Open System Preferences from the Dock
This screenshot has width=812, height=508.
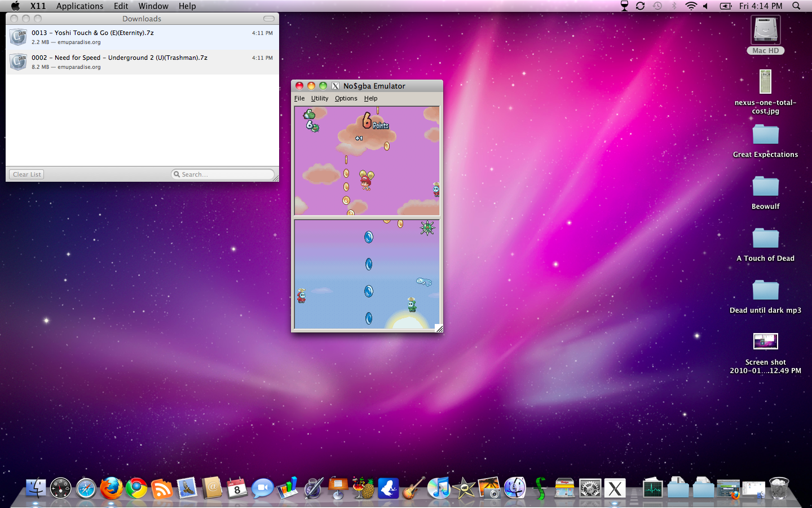tap(590, 489)
